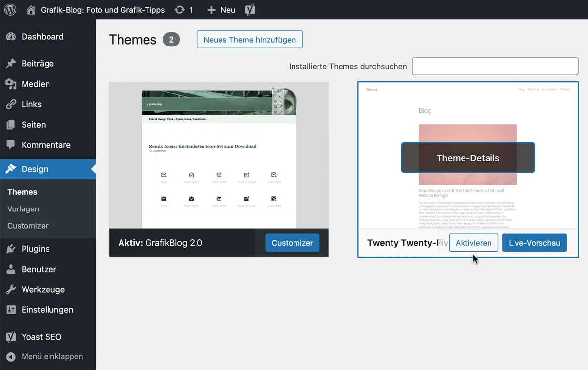Open site link Grafik-Blog: Foto und Grafik-Tipps
This screenshot has height=370, width=588.
(x=103, y=10)
